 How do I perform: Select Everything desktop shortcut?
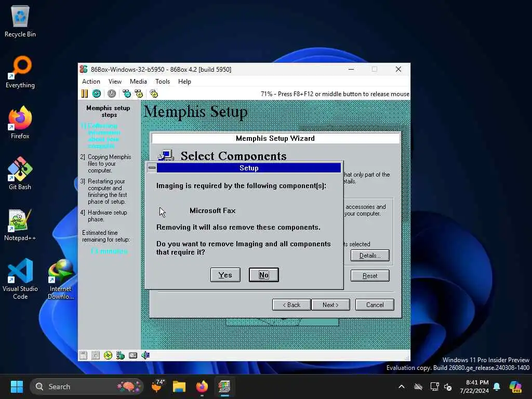[x=20, y=72]
